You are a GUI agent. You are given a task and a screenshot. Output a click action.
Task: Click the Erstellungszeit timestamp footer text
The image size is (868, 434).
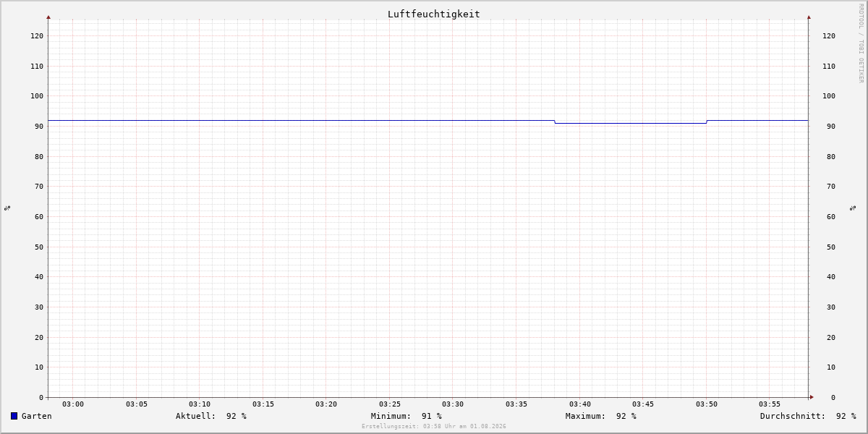coord(434,427)
